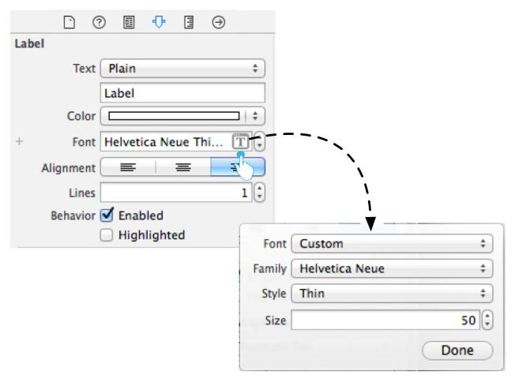
Task: Set left text alignment
Action: click(x=128, y=167)
